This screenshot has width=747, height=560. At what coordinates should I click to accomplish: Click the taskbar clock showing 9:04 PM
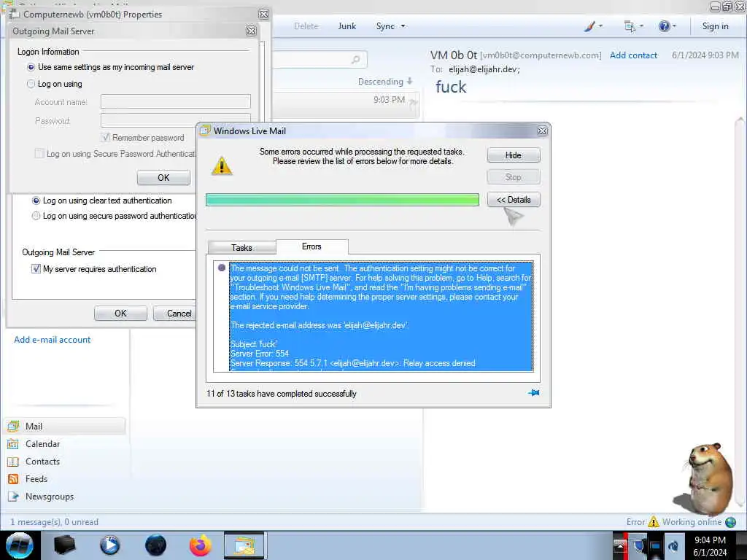tap(710, 545)
